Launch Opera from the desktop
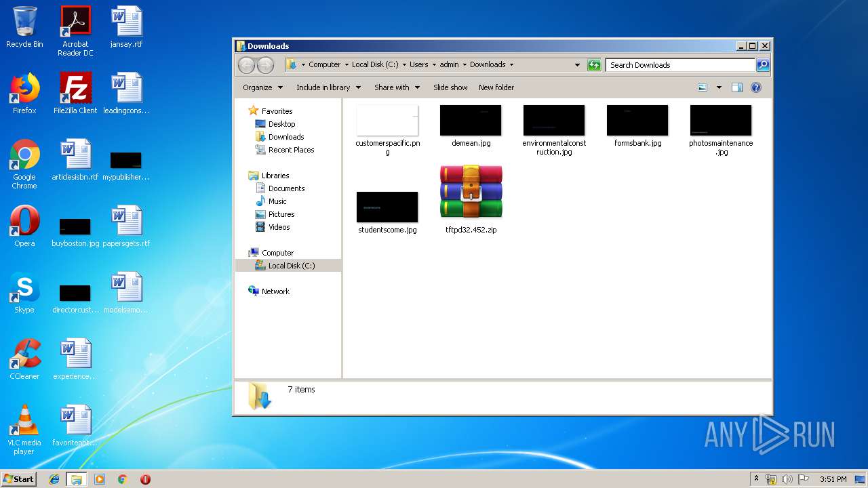 [24, 226]
